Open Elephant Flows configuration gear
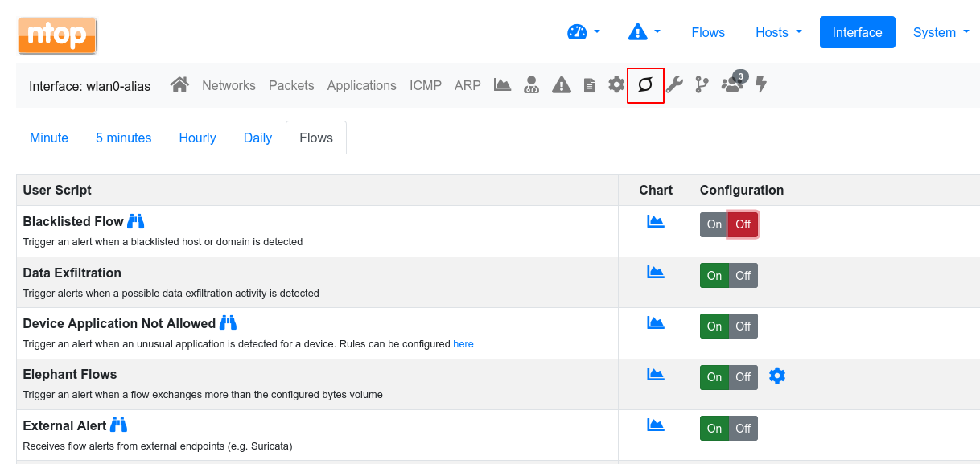This screenshot has width=980, height=464. (776, 376)
